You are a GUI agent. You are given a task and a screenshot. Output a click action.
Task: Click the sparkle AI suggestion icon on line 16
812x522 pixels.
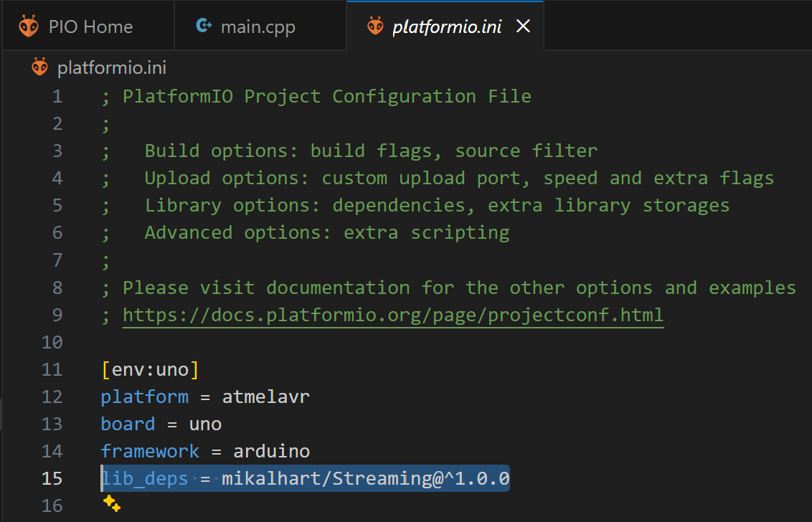(x=111, y=503)
